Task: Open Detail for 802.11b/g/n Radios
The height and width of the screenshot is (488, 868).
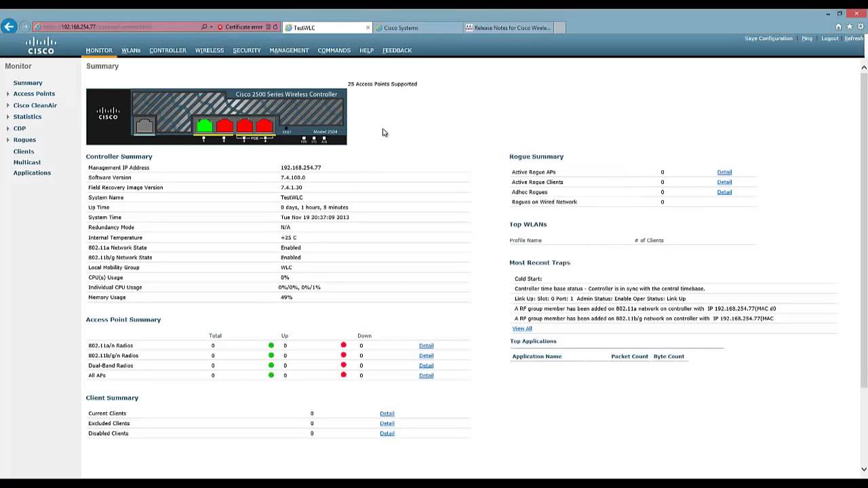Action: coord(426,356)
